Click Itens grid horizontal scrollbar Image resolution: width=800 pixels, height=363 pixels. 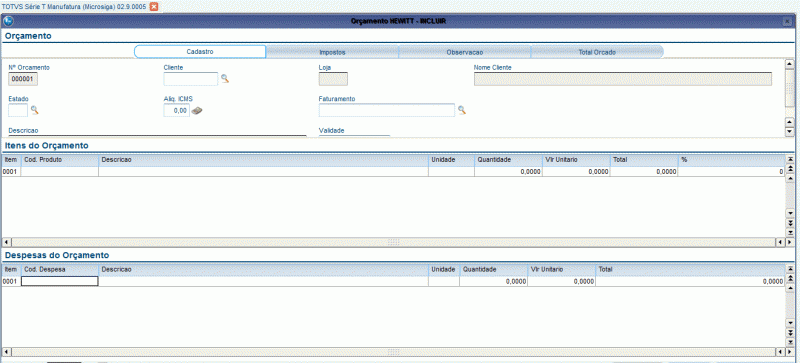pyautogui.click(x=393, y=241)
